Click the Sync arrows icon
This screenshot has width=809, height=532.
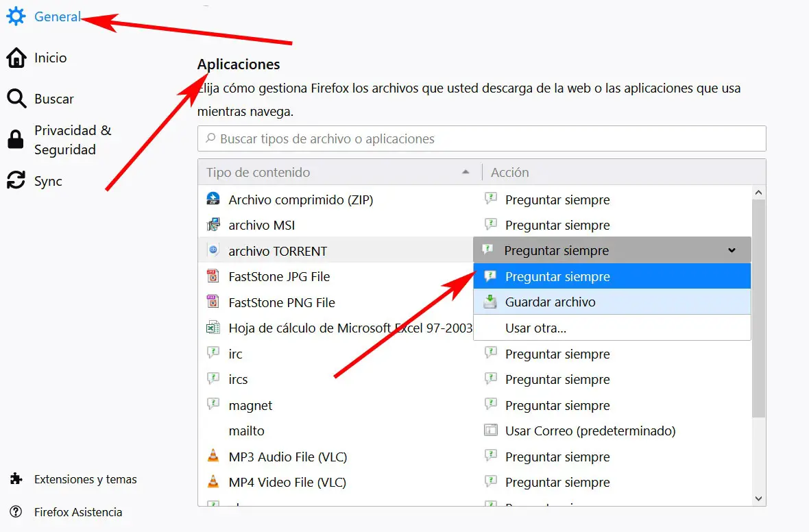[x=16, y=180]
